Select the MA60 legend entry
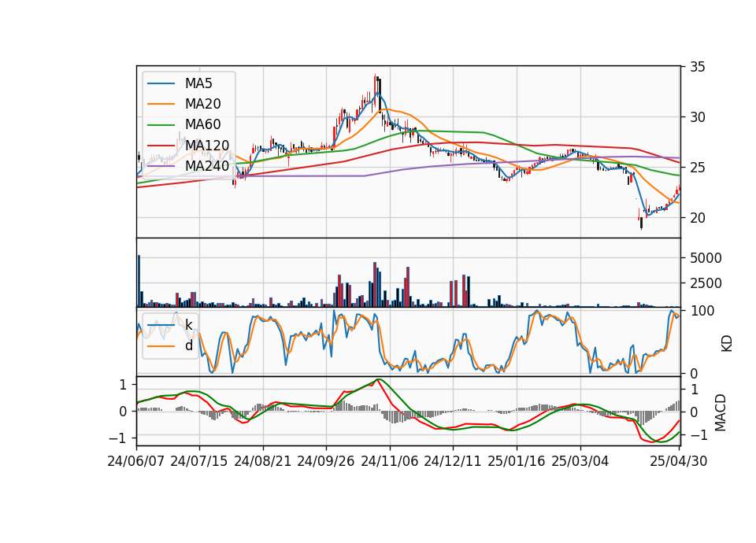Image resolution: width=756 pixels, height=543 pixels. (x=202, y=124)
